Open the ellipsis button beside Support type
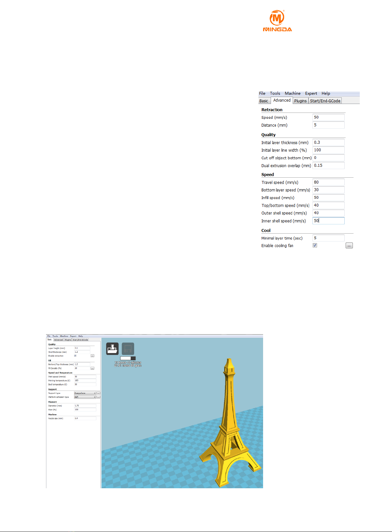The height and width of the screenshot is (532, 392). point(98,393)
